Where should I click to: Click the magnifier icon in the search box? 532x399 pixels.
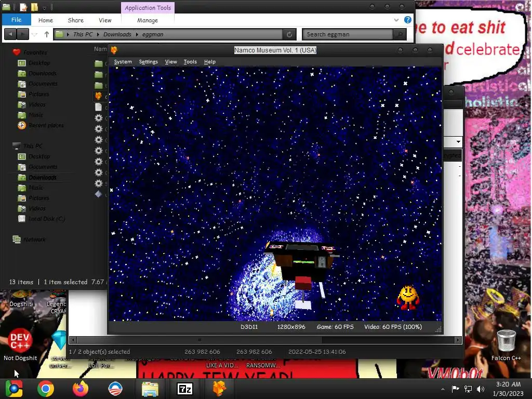[x=400, y=34]
